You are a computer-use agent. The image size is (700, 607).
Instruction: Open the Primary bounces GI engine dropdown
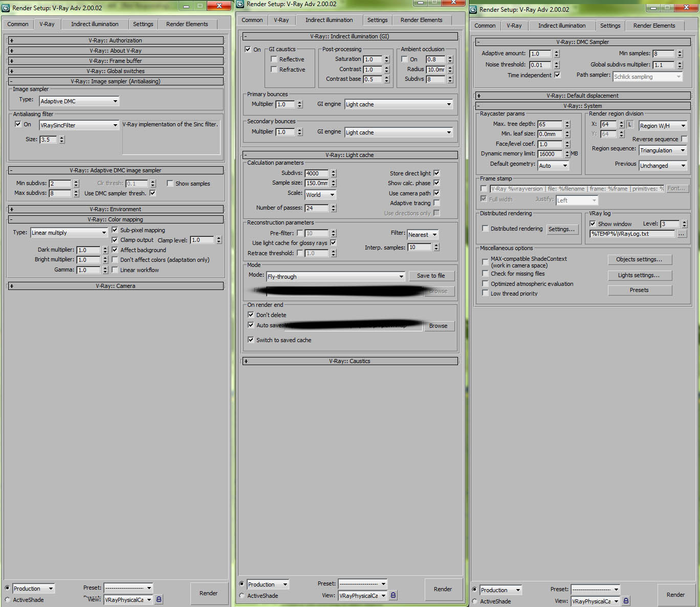click(x=399, y=104)
